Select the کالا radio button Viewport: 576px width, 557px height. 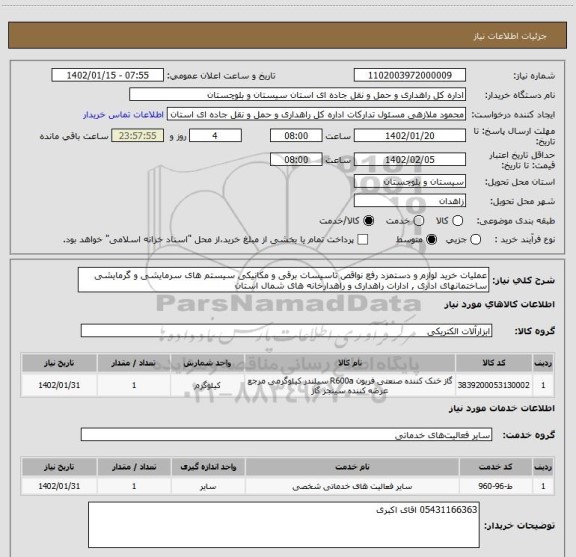tap(457, 221)
